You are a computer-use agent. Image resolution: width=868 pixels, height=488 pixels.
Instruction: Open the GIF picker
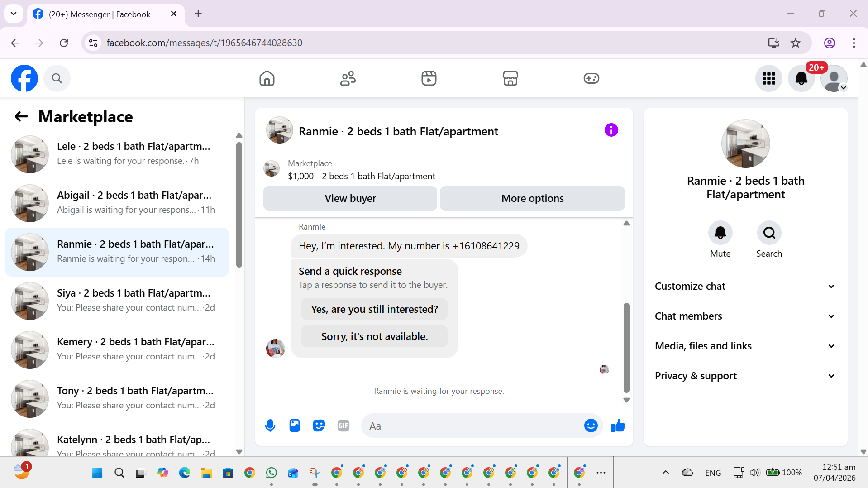[x=343, y=426]
